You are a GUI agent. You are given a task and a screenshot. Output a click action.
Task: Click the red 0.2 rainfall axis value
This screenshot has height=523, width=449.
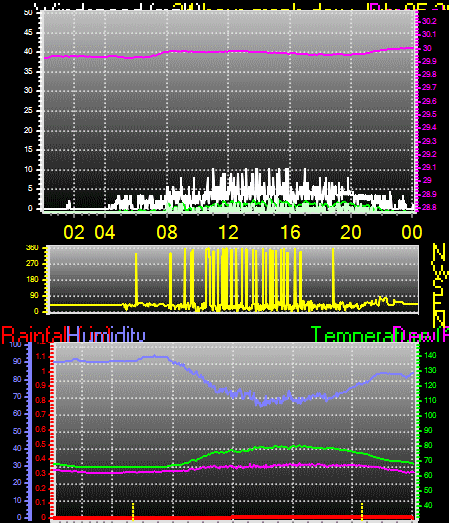click(40, 488)
